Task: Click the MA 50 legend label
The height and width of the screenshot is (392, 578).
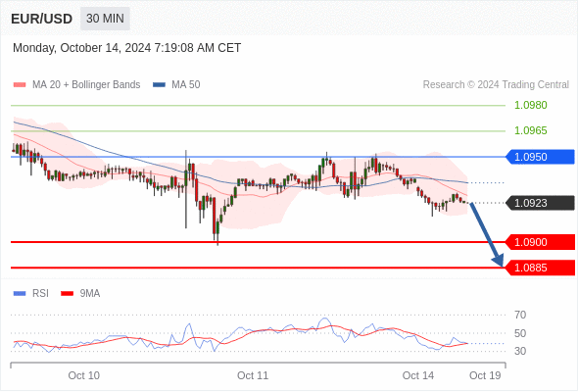Action: coord(186,85)
